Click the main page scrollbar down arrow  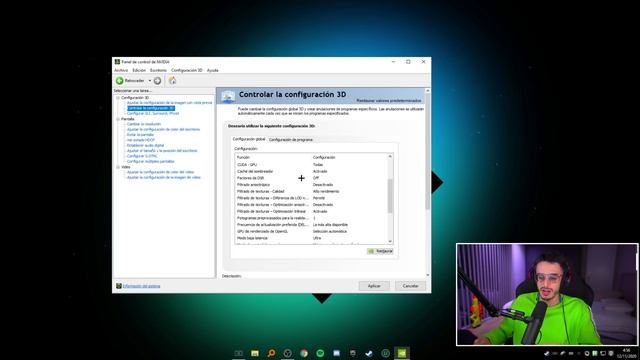pyautogui.click(x=428, y=275)
